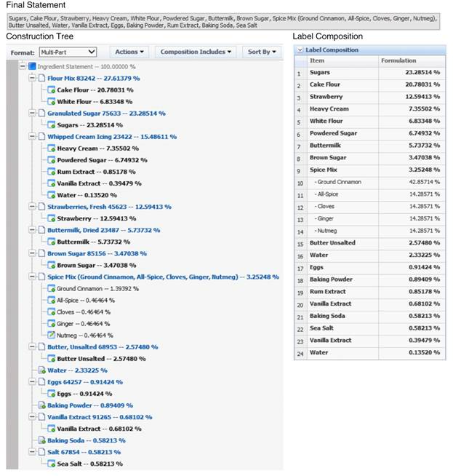
Task: Collapse the Label Composition panel header
Action: pos(300,50)
